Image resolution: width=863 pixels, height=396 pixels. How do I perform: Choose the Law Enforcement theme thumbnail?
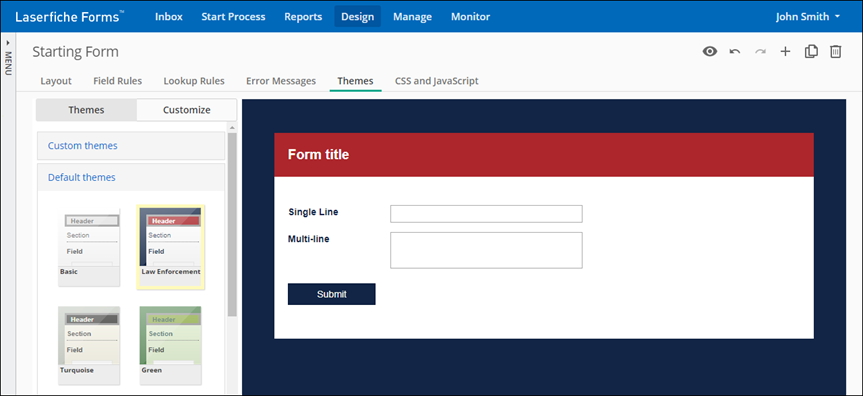click(x=171, y=247)
